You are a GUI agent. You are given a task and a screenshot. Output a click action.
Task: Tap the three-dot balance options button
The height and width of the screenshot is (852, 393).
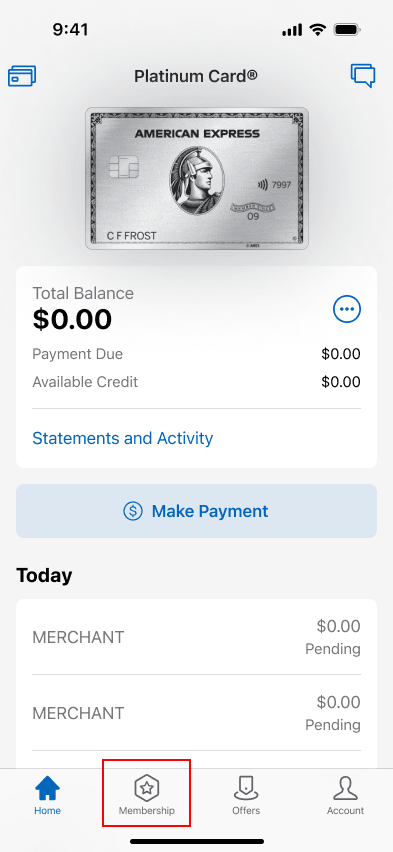pyautogui.click(x=347, y=310)
